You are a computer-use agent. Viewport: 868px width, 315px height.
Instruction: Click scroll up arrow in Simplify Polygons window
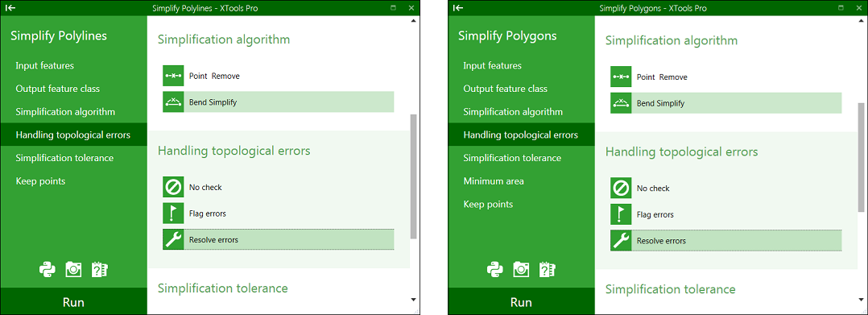tap(861, 21)
